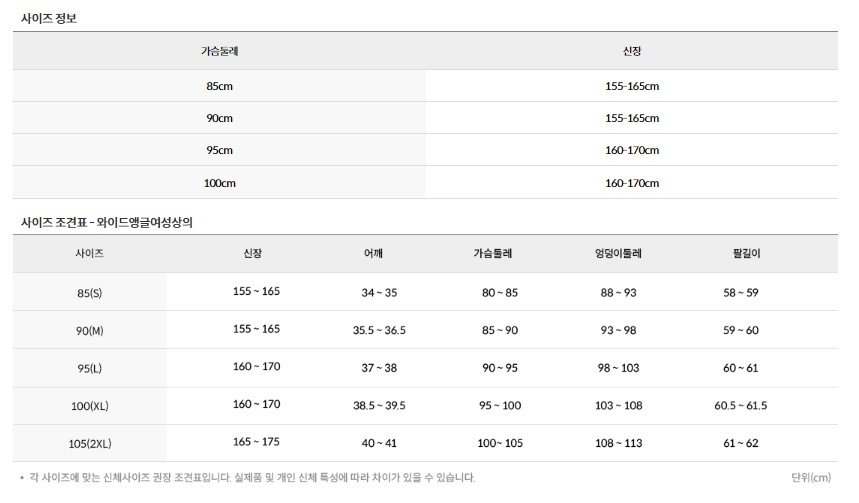Click the 어깨 column header
859x503 pixels.
pos(373,254)
